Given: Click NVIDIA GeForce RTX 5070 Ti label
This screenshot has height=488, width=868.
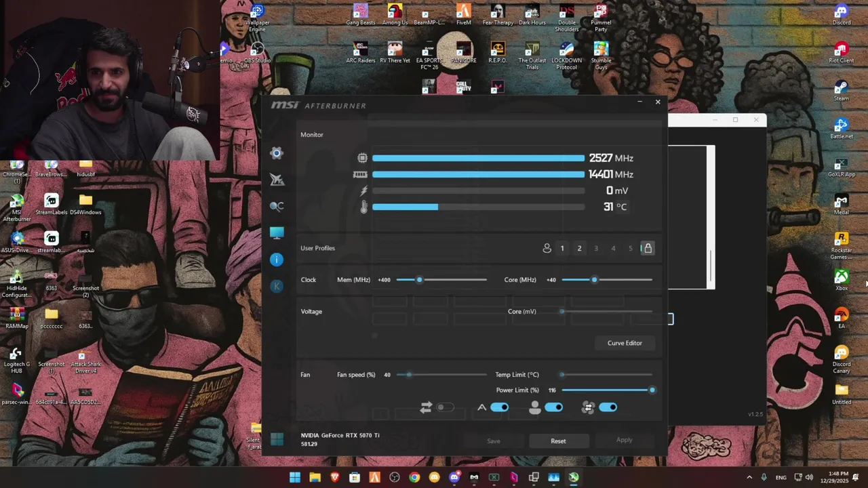Looking at the screenshot, I should (x=340, y=435).
